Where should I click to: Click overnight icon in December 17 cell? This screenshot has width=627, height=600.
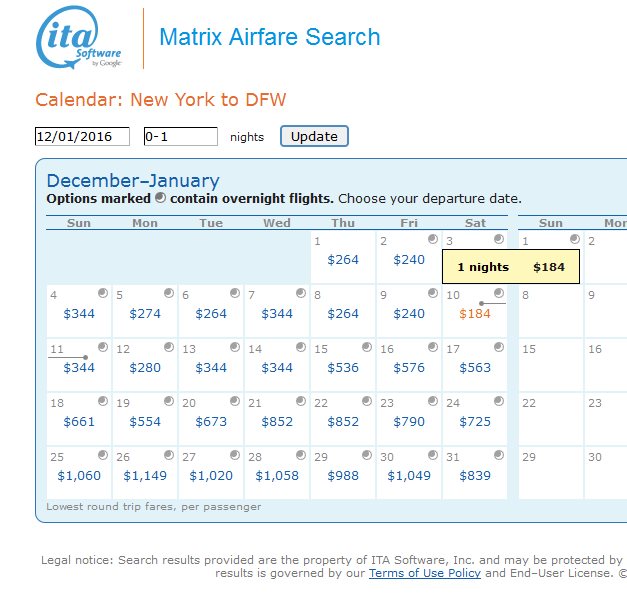point(499,347)
